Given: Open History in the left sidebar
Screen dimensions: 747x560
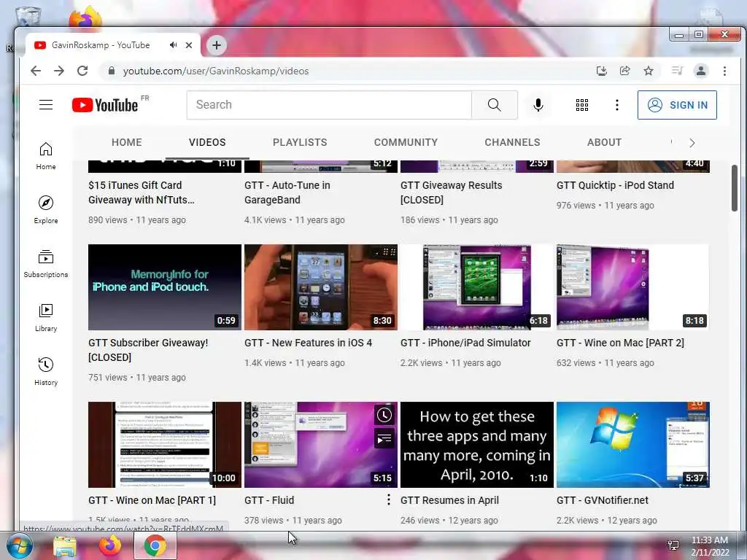Looking at the screenshot, I should [x=46, y=372].
